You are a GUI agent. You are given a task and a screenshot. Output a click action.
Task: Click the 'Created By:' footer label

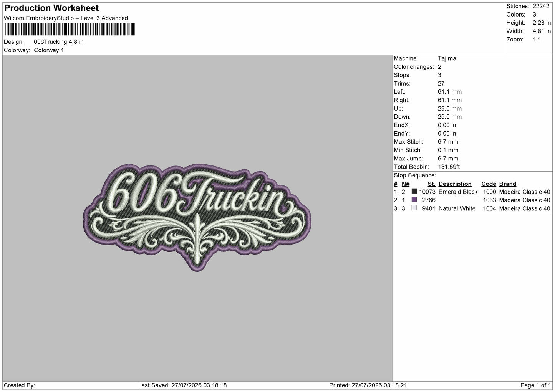click(x=19, y=385)
